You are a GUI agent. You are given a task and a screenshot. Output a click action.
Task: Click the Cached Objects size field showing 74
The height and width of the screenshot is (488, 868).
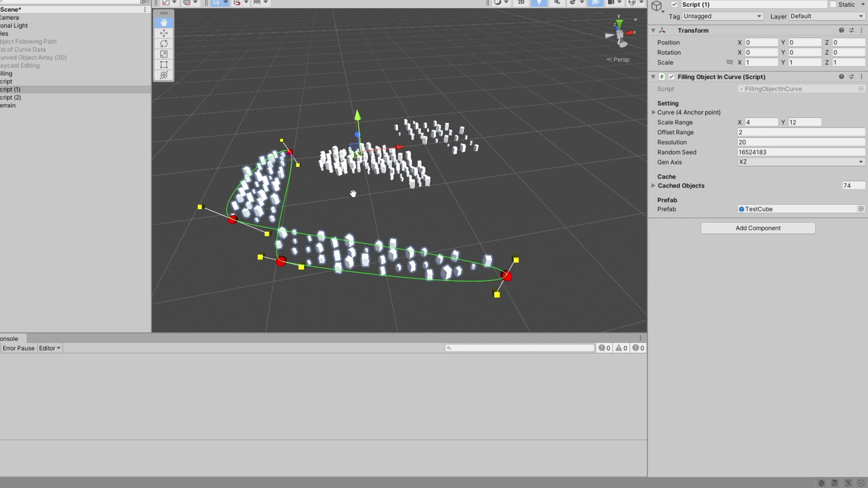(x=854, y=186)
